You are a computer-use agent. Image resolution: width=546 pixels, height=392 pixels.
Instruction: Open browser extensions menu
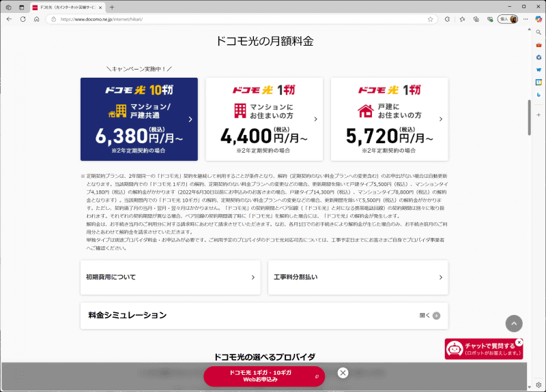coord(448,19)
